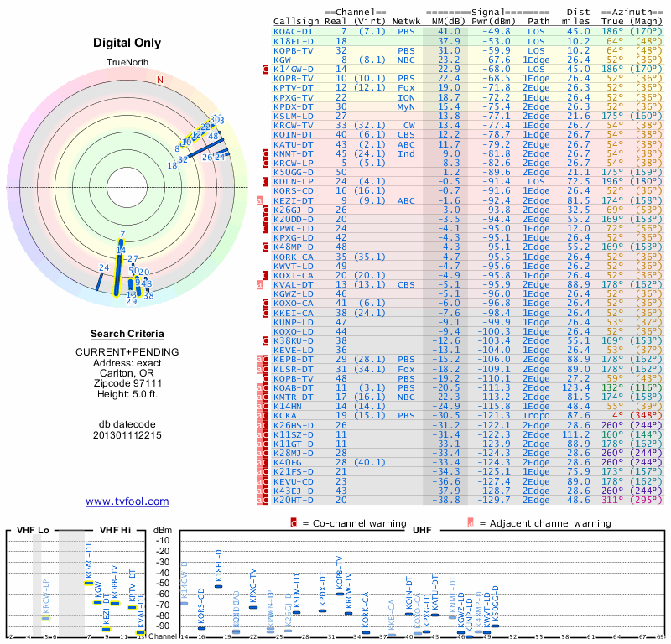This screenshot has width=671, height=644.
Task: Open the www.tvfool.com link
Action: point(127,501)
